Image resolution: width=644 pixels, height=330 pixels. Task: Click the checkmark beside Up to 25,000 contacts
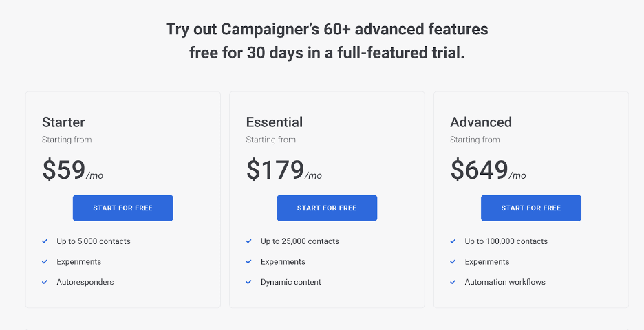click(249, 241)
